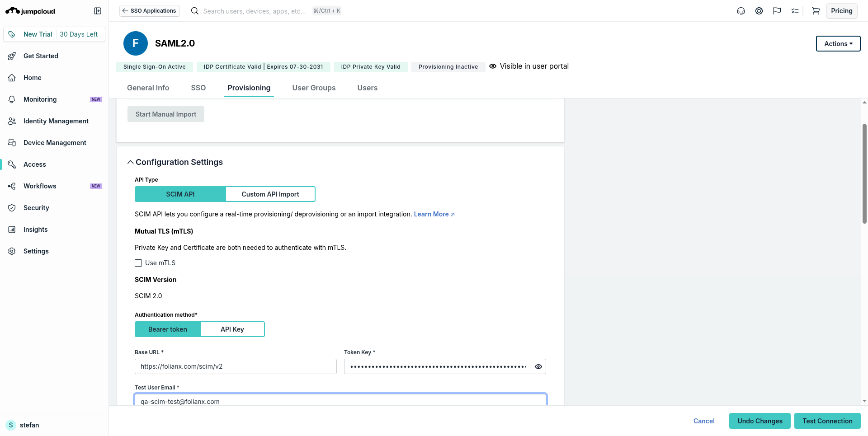Image resolution: width=868 pixels, height=436 pixels.
Task: Click the Monitoring NEW badge
Action: click(96, 99)
